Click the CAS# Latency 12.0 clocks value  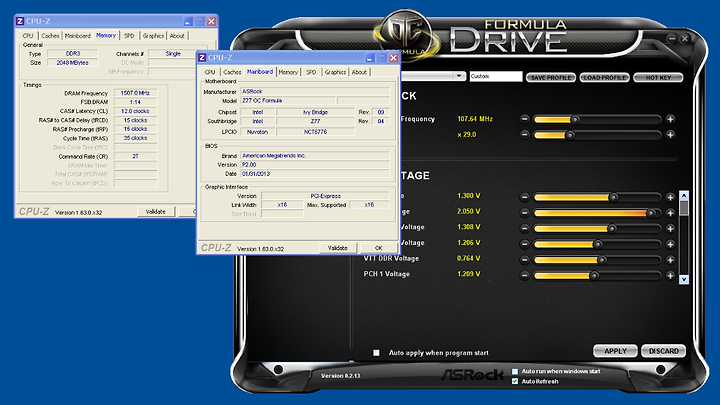[x=135, y=111]
